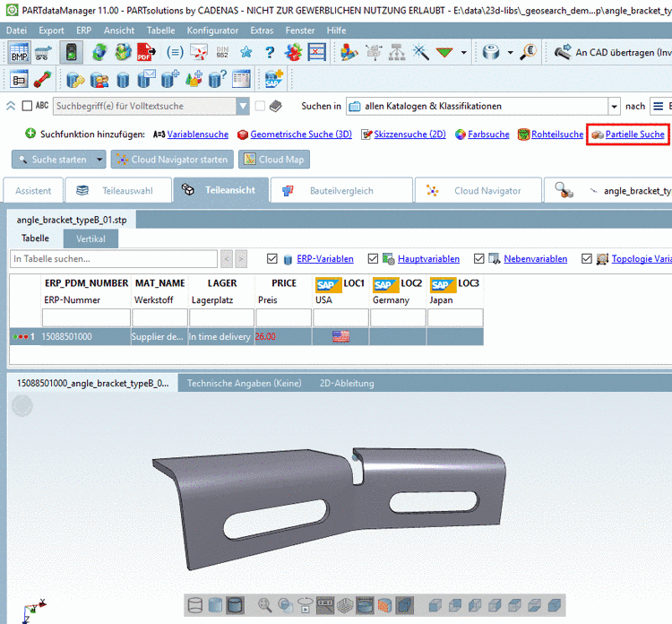
Task: Toggle the ABC checkbox beside the search field
Action: 27,106
